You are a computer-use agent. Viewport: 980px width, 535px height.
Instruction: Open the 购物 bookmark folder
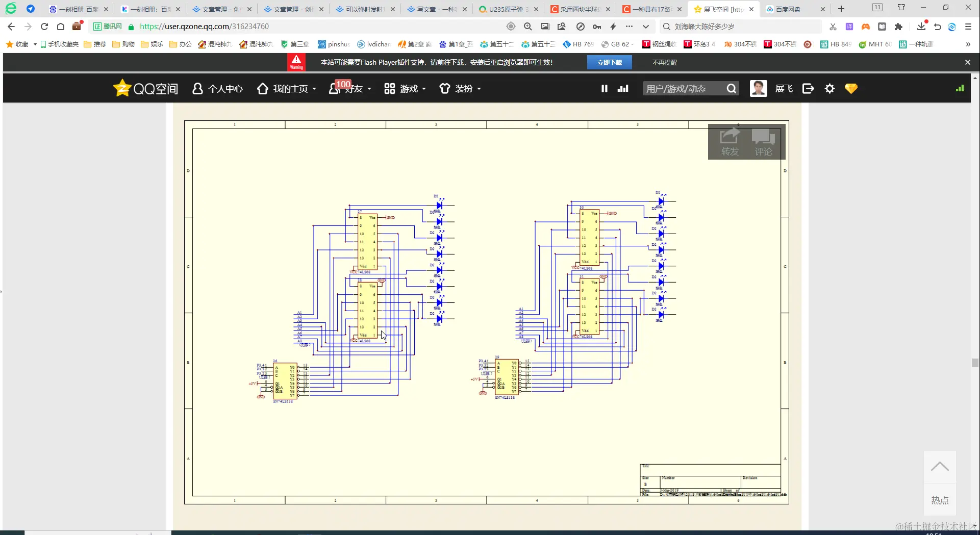(123, 44)
